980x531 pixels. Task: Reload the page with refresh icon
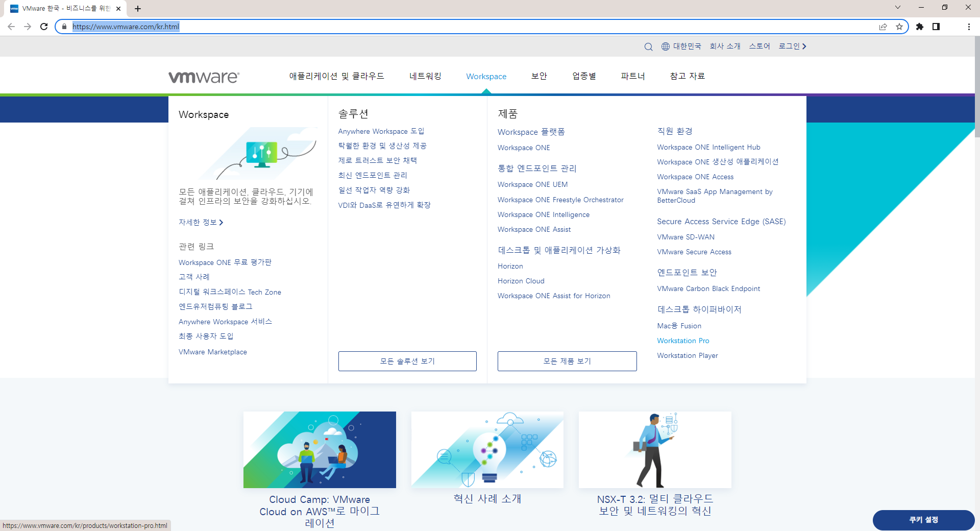click(44, 27)
